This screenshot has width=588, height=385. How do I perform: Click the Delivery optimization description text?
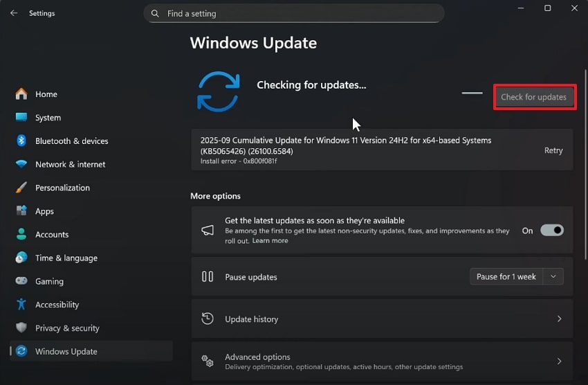tap(344, 367)
